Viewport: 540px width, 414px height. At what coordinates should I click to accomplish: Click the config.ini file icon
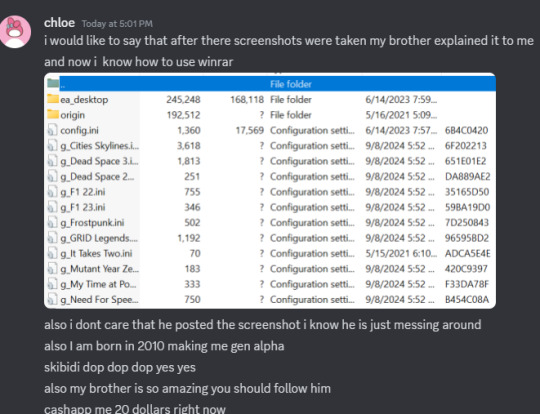52,130
